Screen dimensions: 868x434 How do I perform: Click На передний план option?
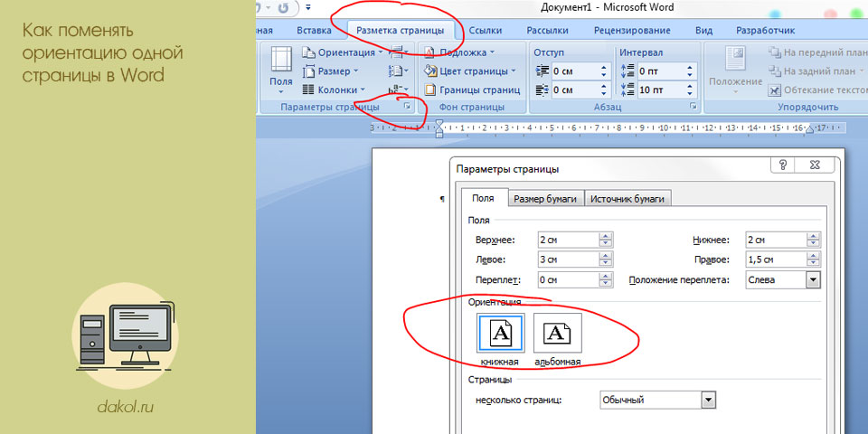(x=817, y=52)
